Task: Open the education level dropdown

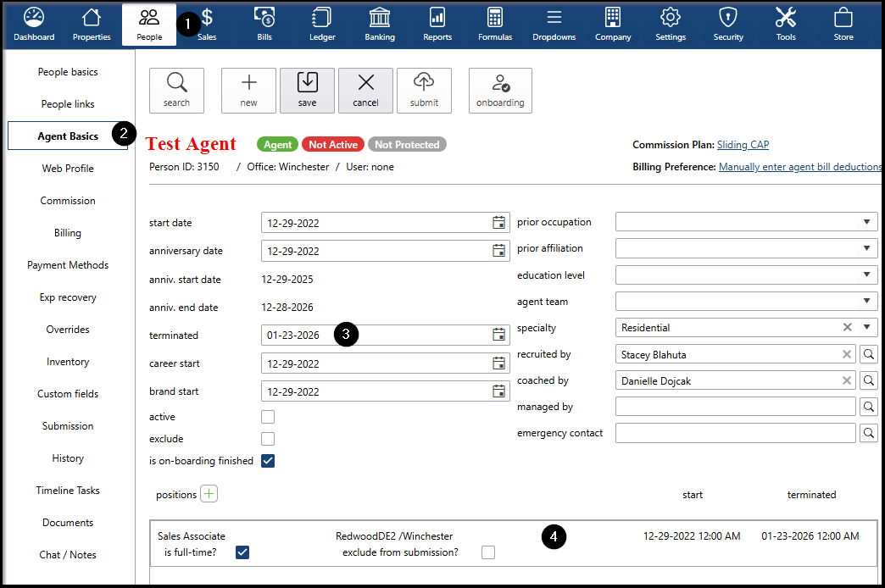Action: coord(866,275)
